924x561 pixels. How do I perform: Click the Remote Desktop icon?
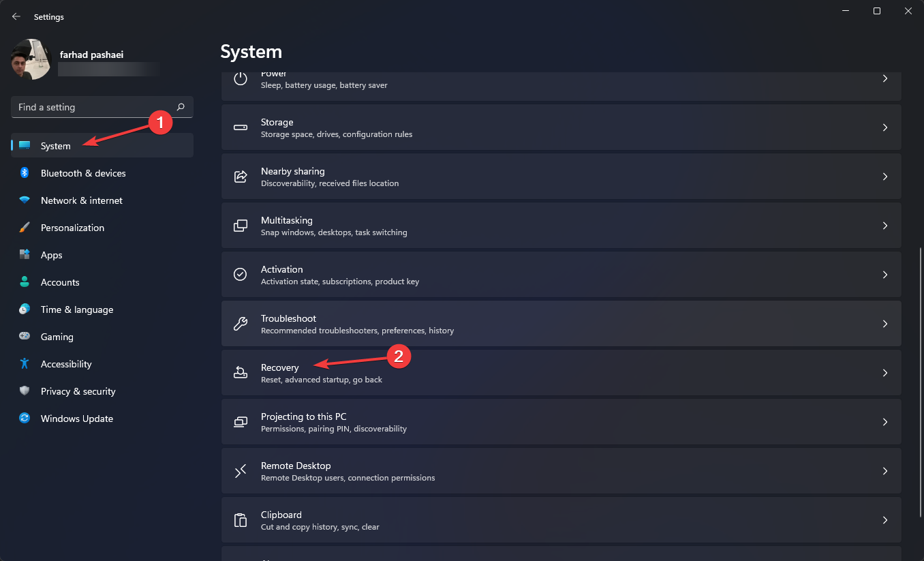(x=241, y=471)
